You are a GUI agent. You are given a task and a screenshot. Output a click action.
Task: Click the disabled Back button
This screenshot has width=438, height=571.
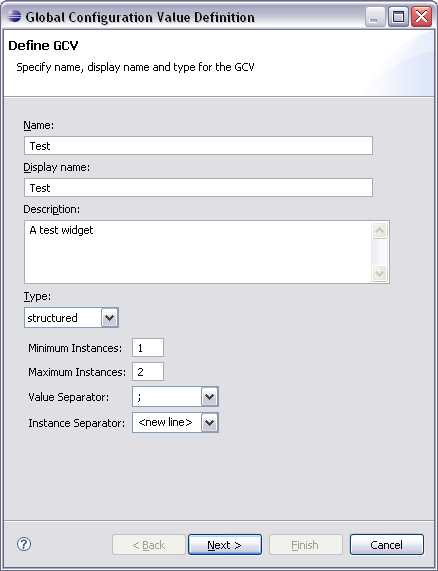(149, 544)
